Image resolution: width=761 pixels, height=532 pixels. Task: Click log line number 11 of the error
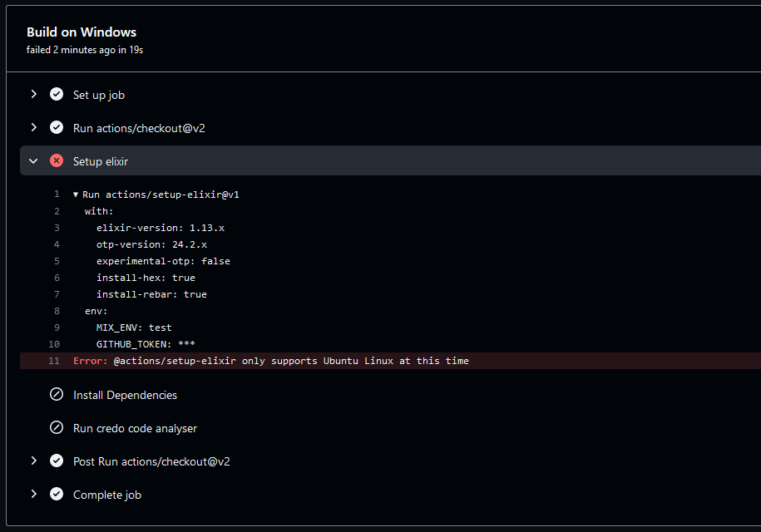point(54,360)
